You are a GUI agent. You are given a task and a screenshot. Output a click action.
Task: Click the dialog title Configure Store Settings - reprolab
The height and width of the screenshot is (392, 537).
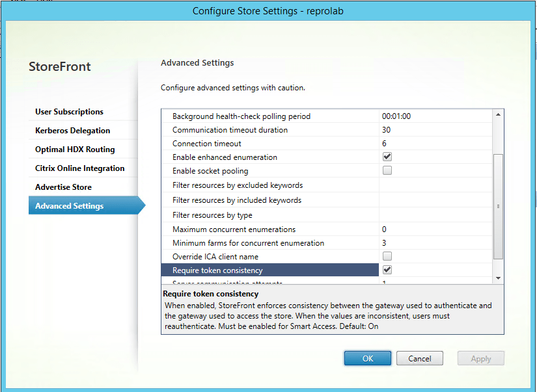pos(268,11)
